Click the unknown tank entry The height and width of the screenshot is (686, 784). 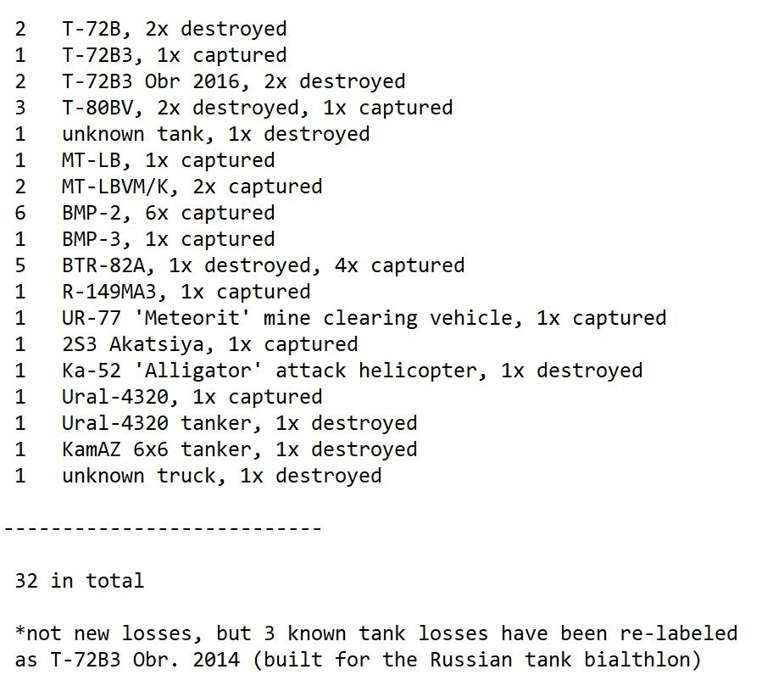coord(215,134)
